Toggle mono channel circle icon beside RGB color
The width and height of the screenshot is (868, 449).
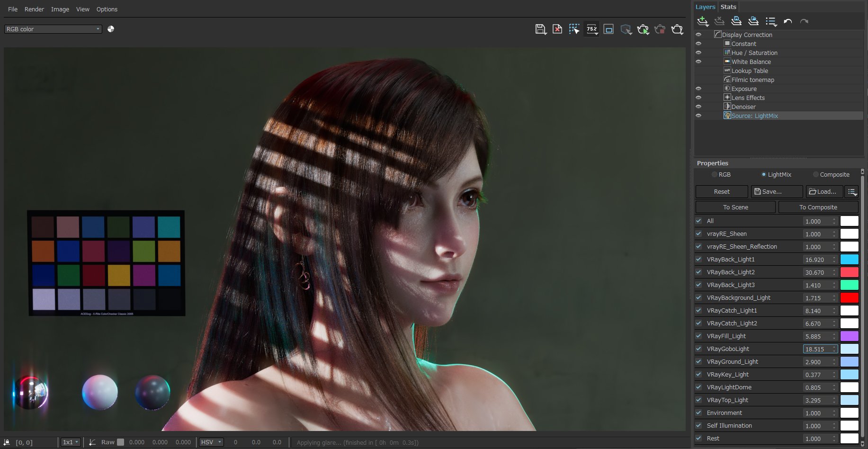(x=111, y=29)
